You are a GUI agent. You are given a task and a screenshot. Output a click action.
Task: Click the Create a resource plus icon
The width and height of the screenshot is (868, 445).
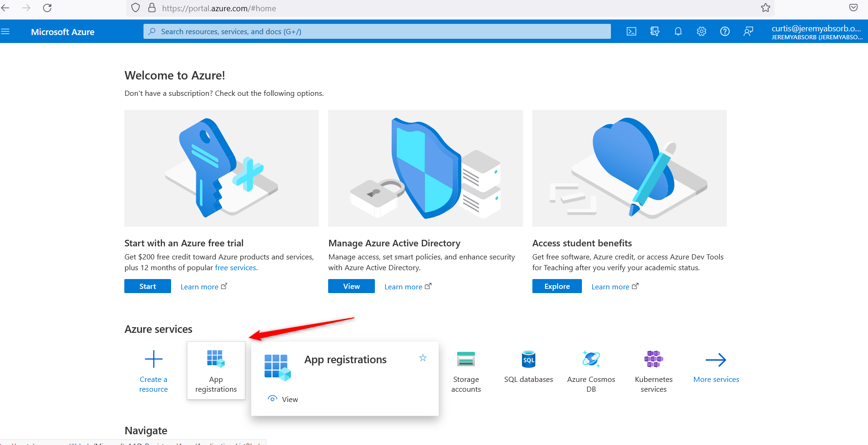click(x=153, y=359)
